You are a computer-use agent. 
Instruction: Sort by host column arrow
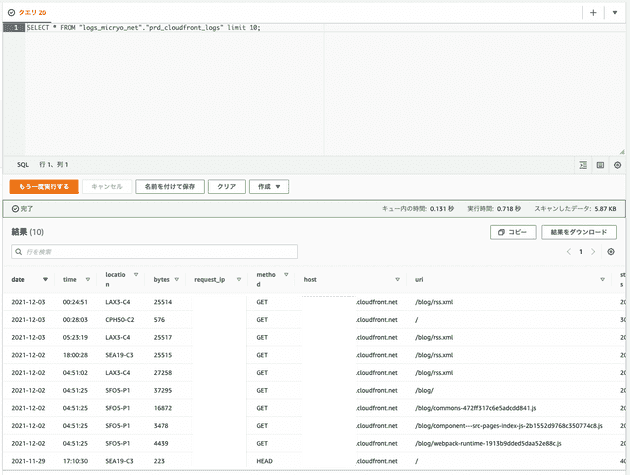coord(397,279)
